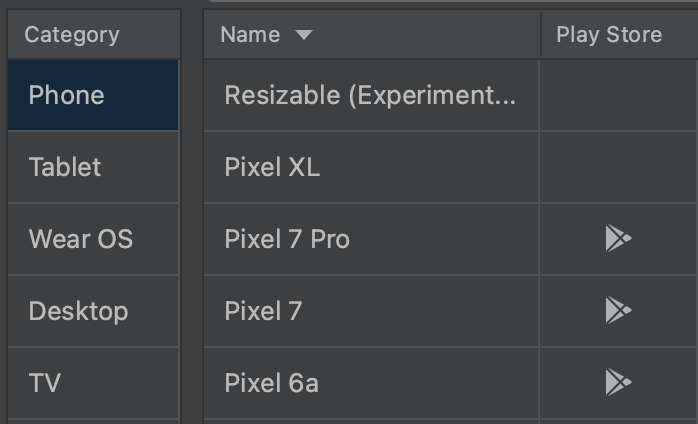The height and width of the screenshot is (424, 698).
Task: Click the Play Store icon for Pixel 7
Action: pyautogui.click(x=618, y=311)
